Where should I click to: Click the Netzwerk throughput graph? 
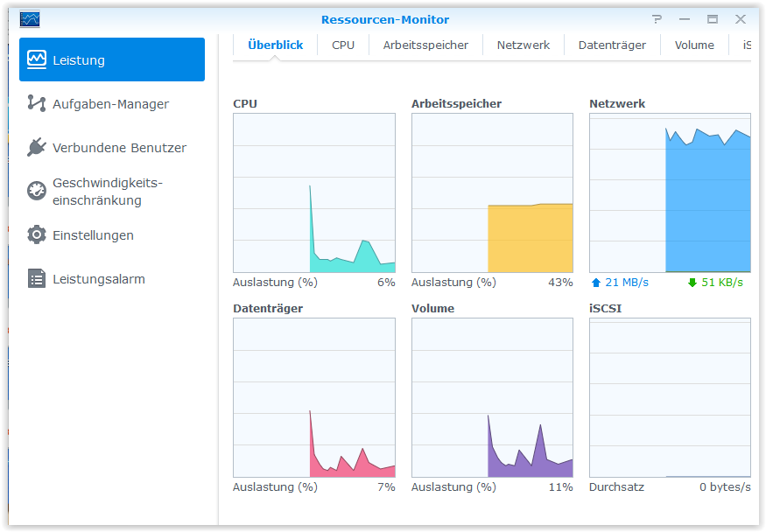[670, 192]
